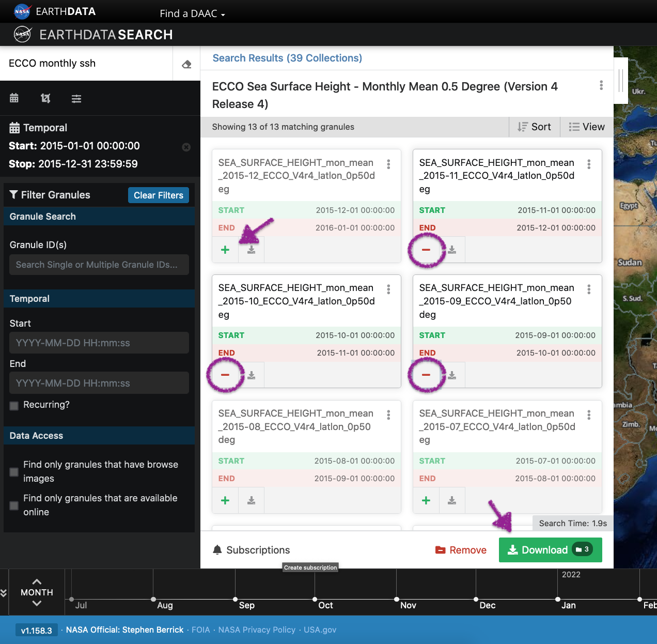Remove 2015-11 granule with minus icon
The image size is (657, 644).
426,250
